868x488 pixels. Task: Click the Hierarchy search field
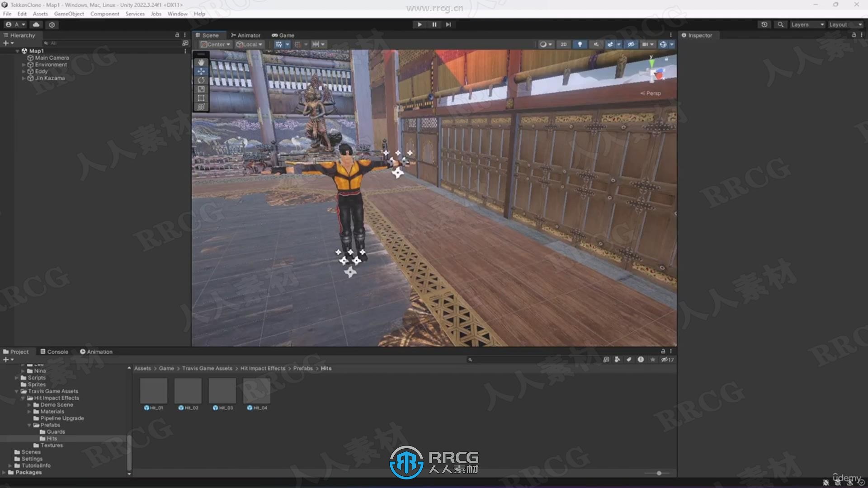coord(112,43)
